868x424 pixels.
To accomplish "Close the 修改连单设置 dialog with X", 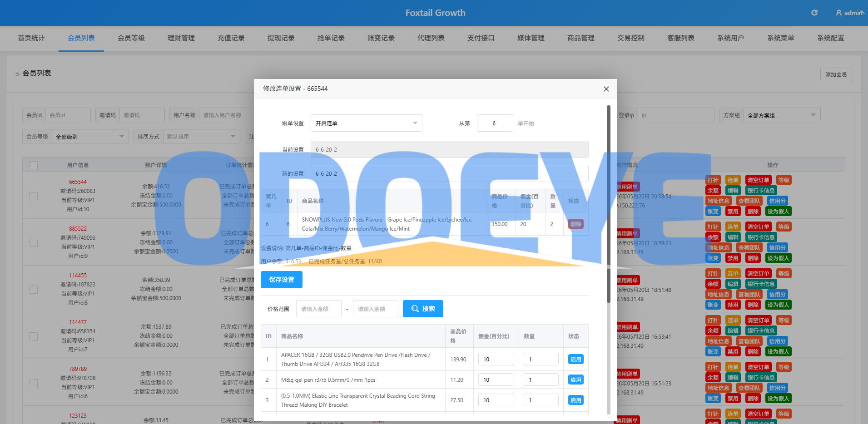I will point(606,89).
